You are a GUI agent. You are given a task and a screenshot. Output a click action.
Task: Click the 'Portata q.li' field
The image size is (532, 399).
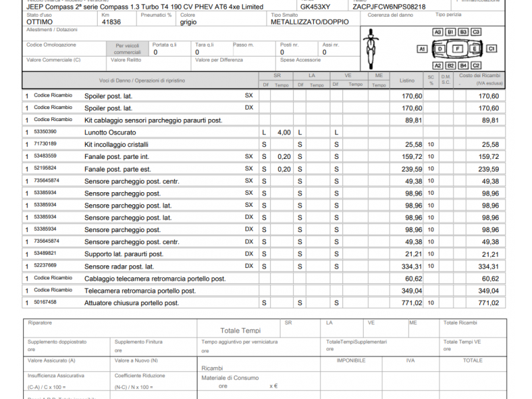(x=170, y=49)
